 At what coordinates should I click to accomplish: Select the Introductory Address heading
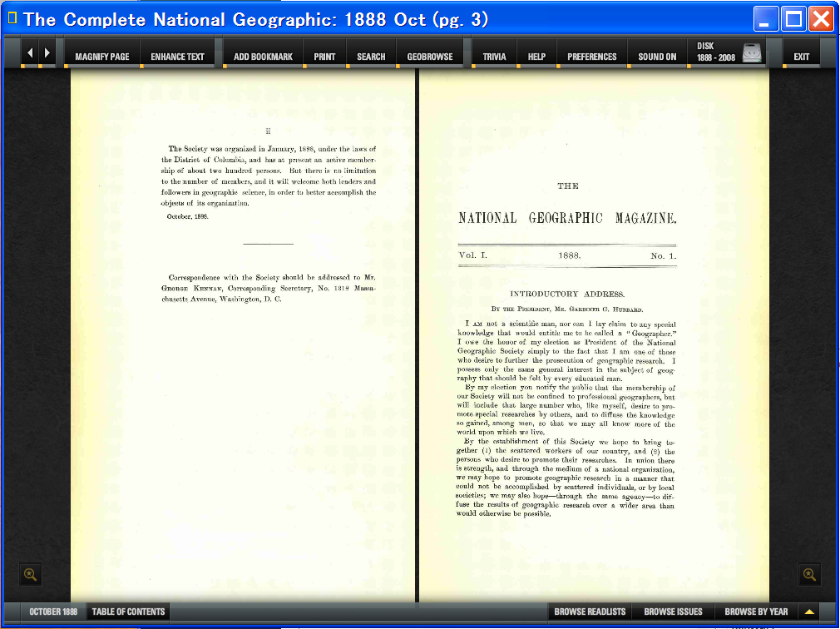tap(566, 295)
